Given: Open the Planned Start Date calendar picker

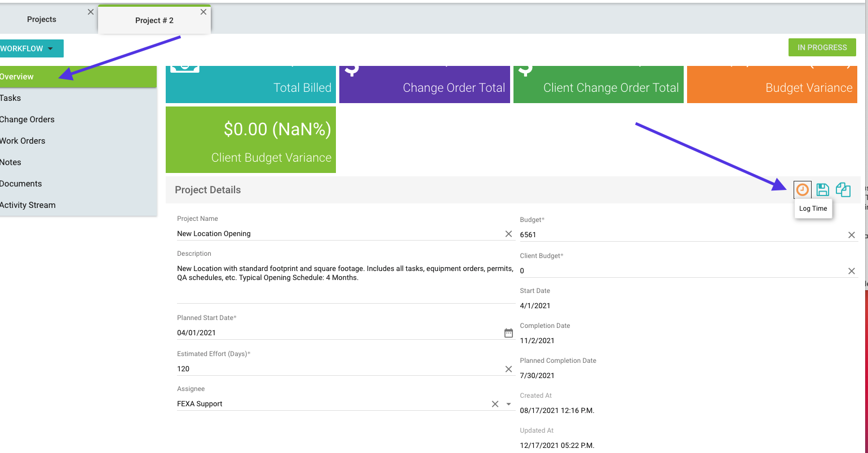Looking at the screenshot, I should [x=508, y=333].
